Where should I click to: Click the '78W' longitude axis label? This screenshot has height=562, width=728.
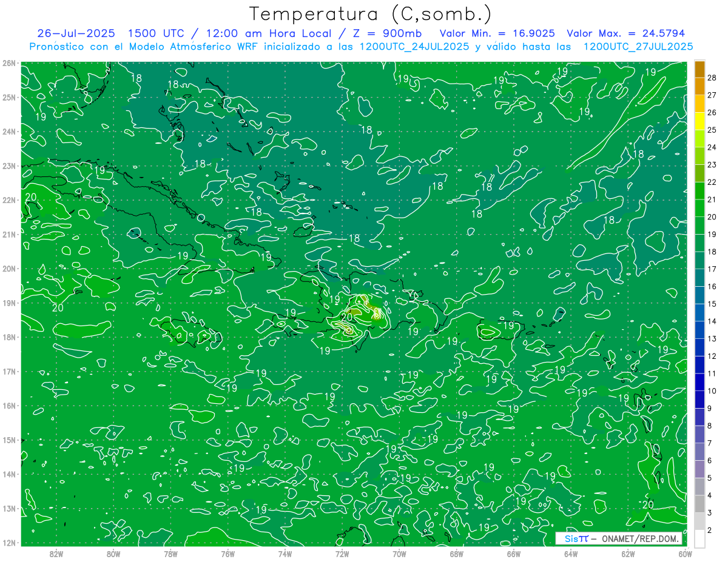click(170, 554)
